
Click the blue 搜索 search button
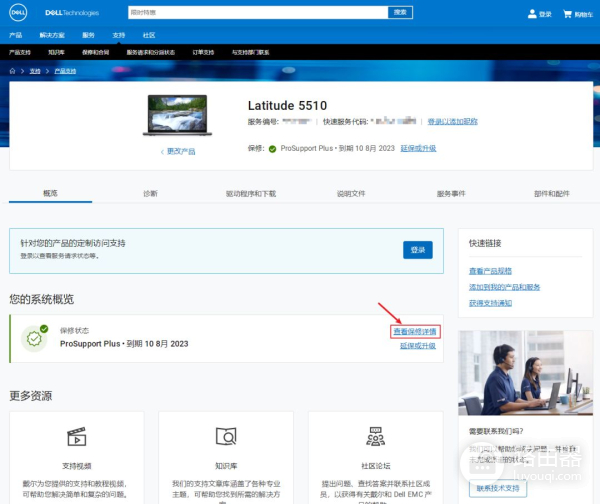pos(399,12)
